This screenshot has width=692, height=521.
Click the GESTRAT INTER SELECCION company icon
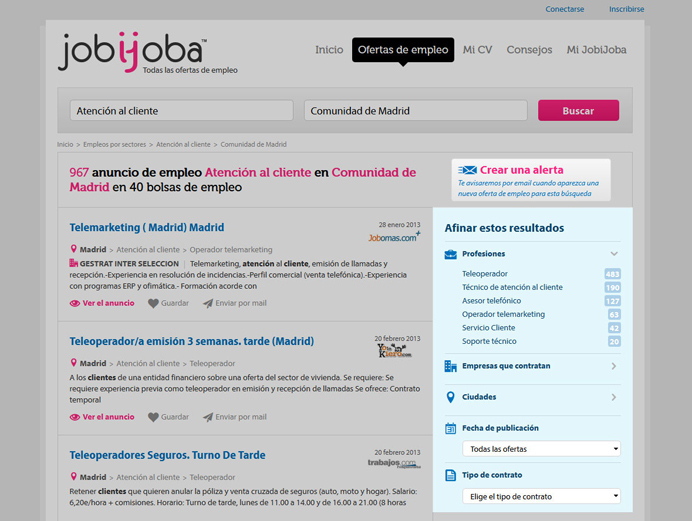[x=73, y=263]
